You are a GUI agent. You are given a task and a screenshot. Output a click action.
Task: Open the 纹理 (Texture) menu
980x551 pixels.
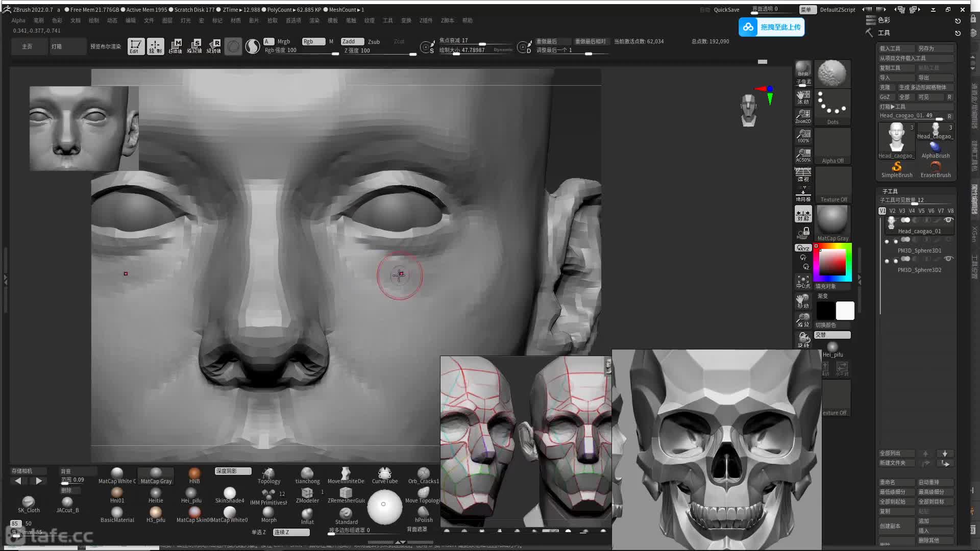pos(369,20)
